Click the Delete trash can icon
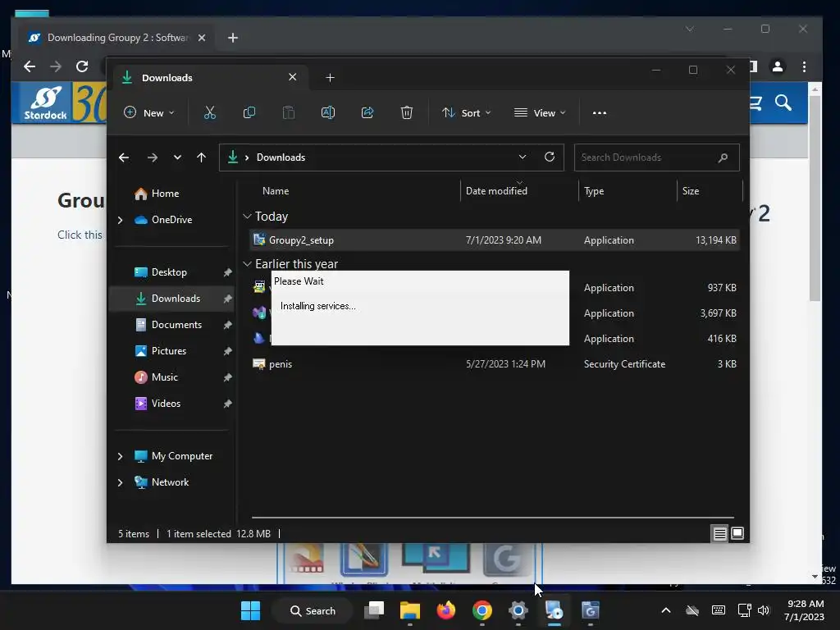The height and width of the screenshot is (630, 840). (x=407, y=112)
